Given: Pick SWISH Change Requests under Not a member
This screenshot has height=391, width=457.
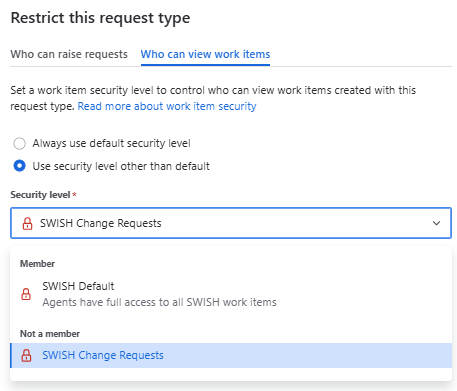Looking at the screenshot, I should click(231, 355).
